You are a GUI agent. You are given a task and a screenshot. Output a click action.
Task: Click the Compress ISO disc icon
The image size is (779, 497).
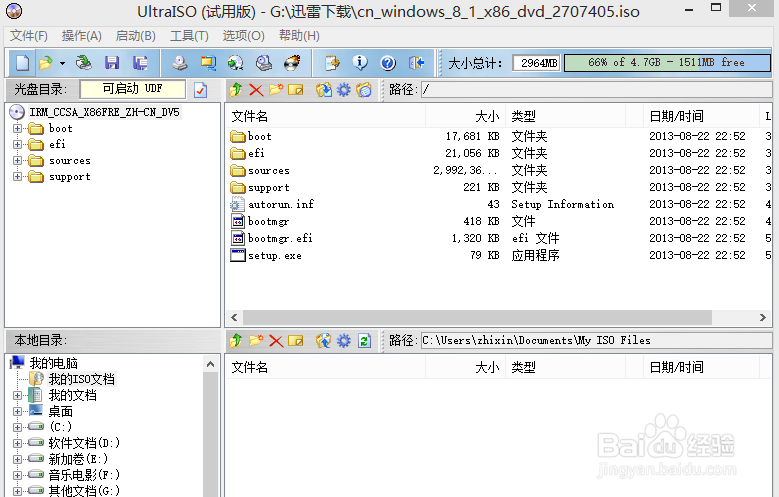tap(235, 63)
